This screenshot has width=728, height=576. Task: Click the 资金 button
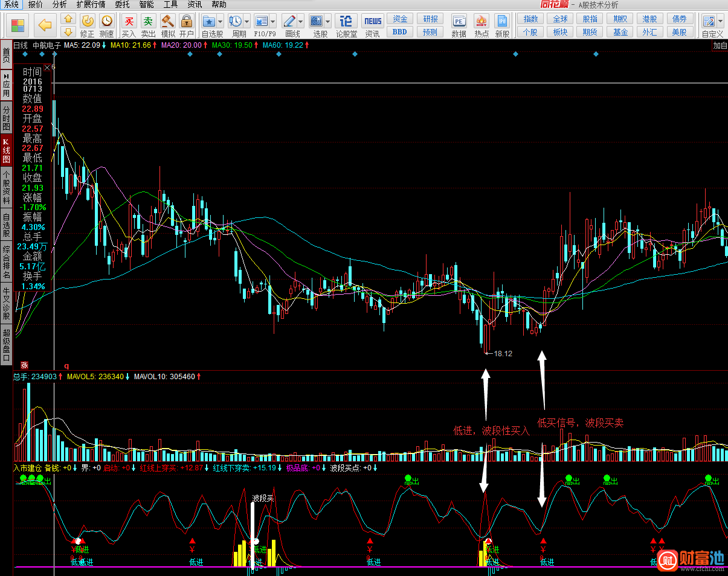400,19
